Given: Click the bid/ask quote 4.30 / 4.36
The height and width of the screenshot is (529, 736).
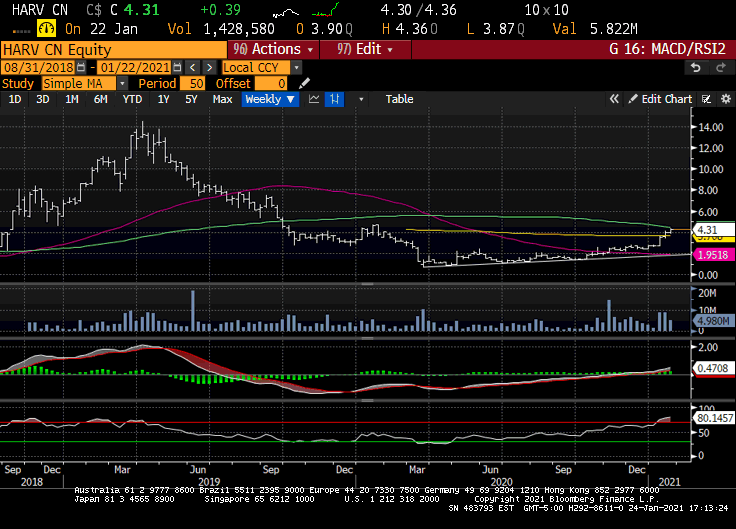Looking at the screenshot, I should click(x=418, y=10).
